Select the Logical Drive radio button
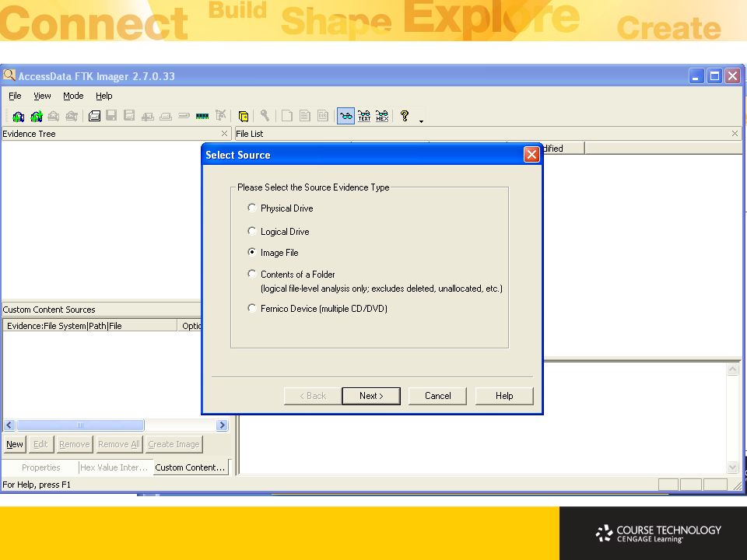Screen dimensions: 747x560 252,231
